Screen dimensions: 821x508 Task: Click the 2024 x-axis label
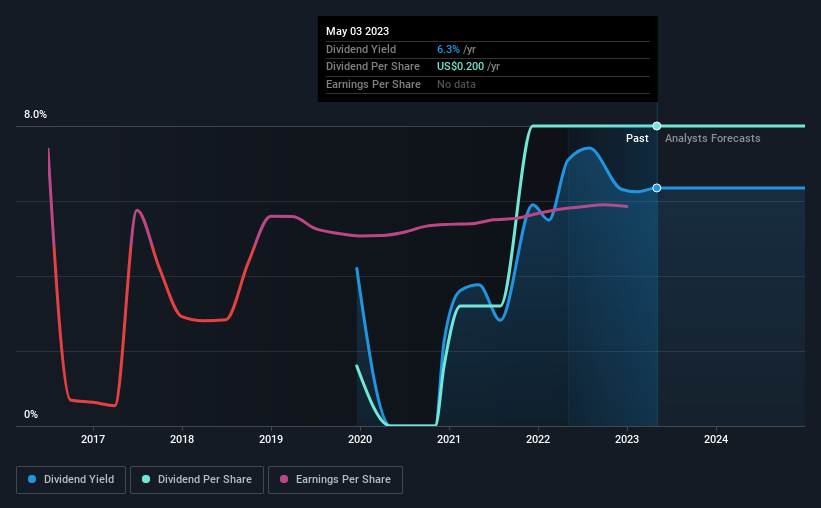point(716,439)
